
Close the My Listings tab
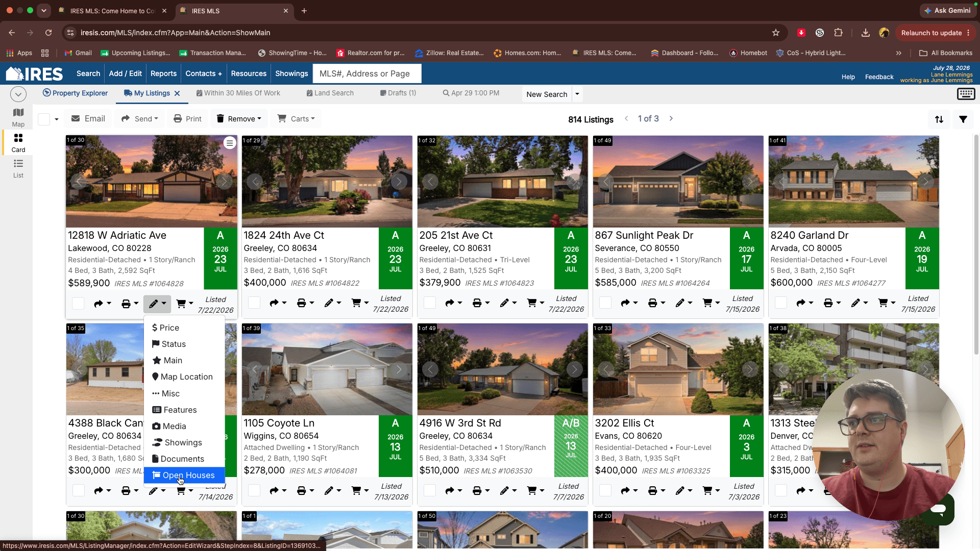177,93
